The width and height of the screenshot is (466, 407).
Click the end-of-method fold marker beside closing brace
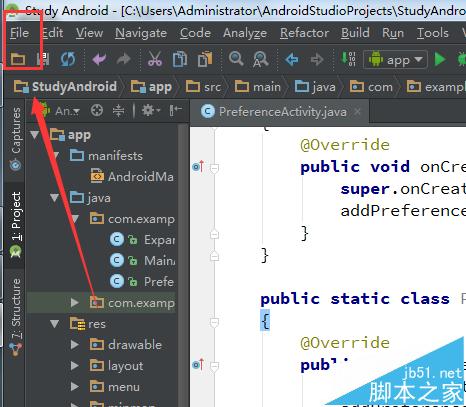pos(215,234)
